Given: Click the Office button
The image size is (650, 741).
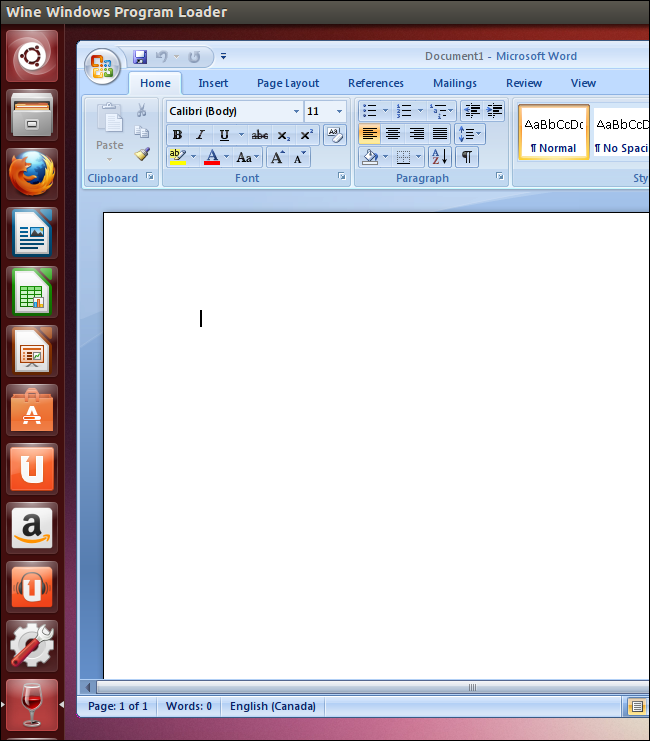Looking at the screenshot, I should click(102, 66).
